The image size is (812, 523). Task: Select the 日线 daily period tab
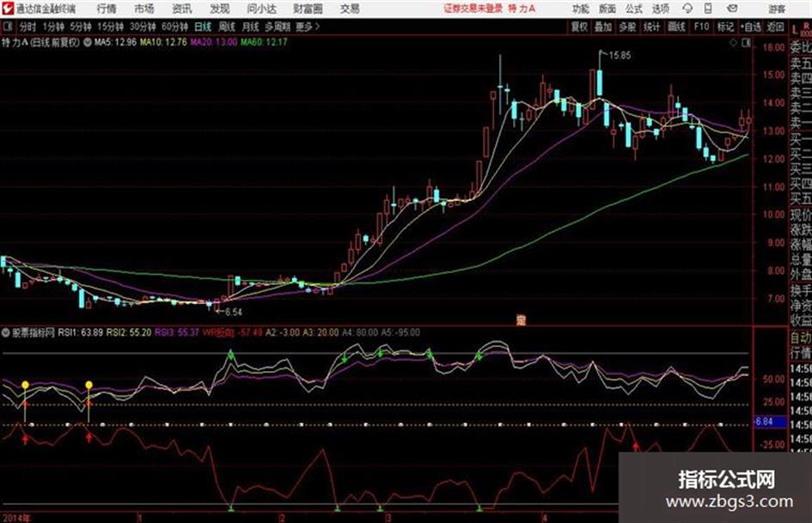click(x=203, y=27)
